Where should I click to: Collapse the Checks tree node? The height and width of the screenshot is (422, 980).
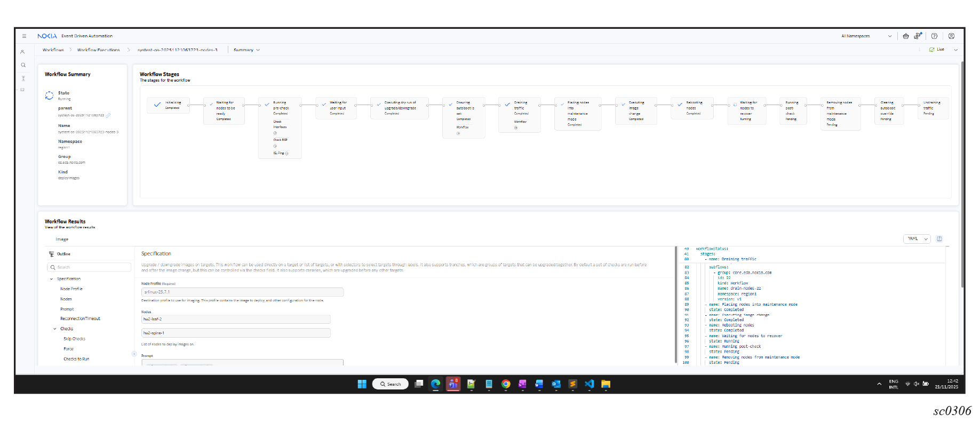[55, 329]
